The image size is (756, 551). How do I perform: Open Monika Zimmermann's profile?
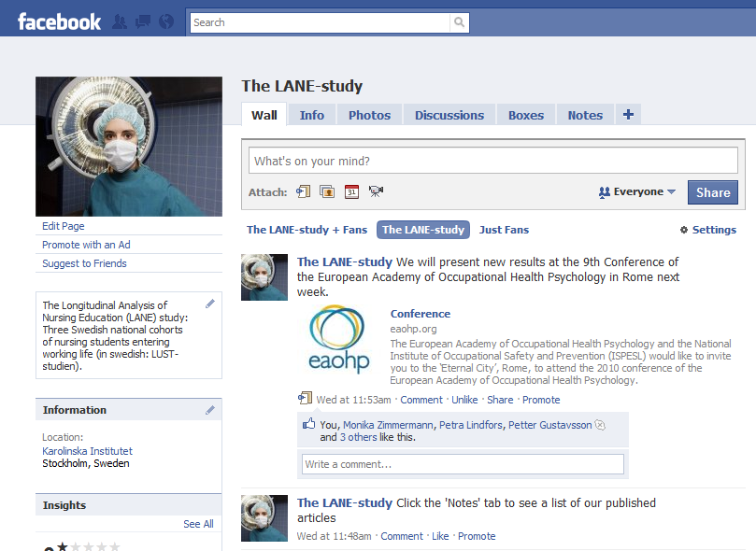(x=388, y=425)
